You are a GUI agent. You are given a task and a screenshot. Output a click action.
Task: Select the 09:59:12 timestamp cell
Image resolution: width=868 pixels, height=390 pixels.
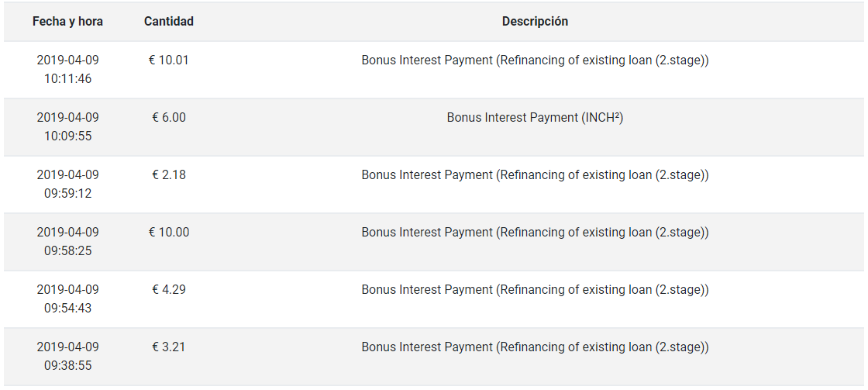click(x=67, y=184)
